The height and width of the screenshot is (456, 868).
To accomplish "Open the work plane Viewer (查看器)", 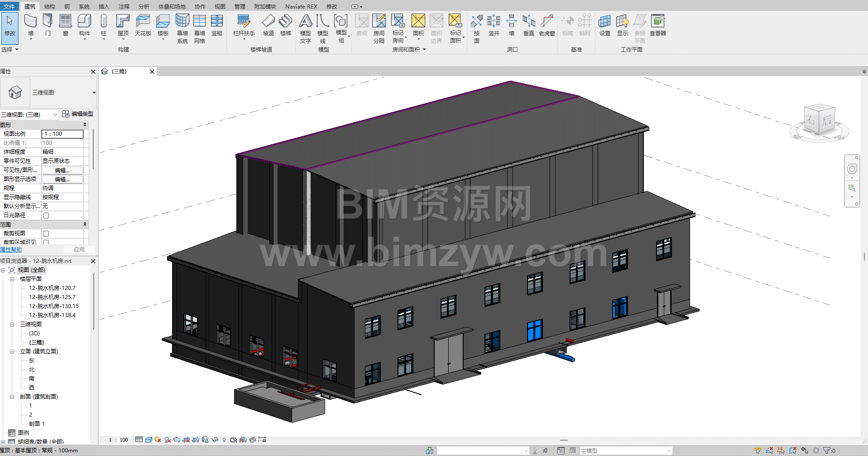I will [x=658, y=25].
